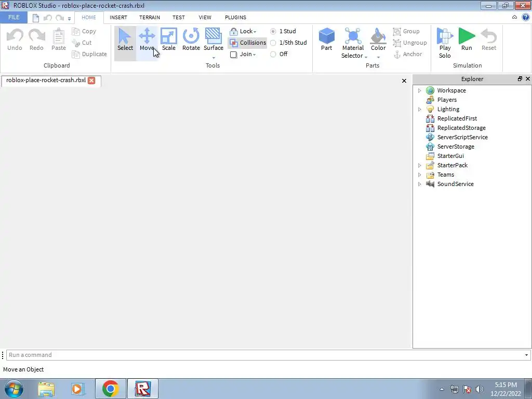Open the Color dropdown arrow
This screenshot has width=532, height=399.
378,57
